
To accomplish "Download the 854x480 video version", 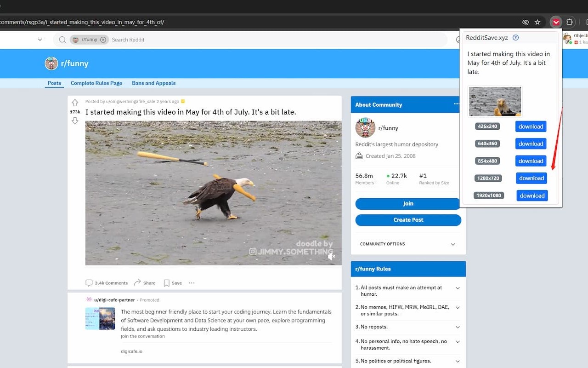I will 531,161.
